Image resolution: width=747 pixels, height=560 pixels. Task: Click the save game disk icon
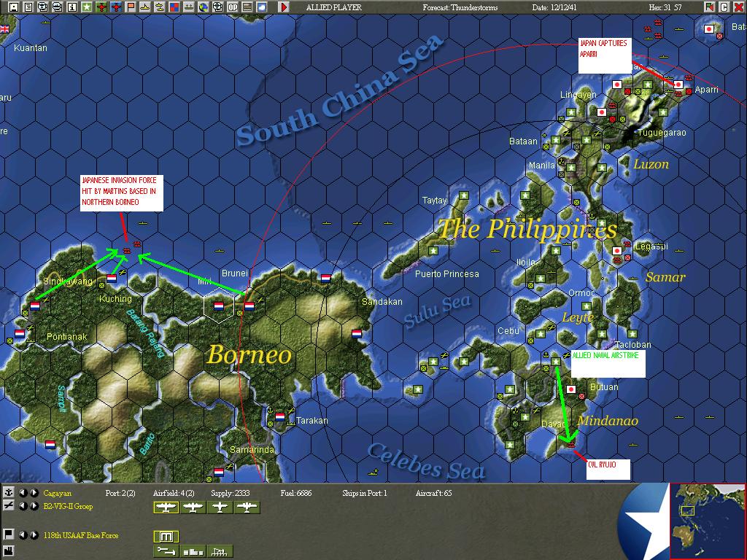[14, 7]
